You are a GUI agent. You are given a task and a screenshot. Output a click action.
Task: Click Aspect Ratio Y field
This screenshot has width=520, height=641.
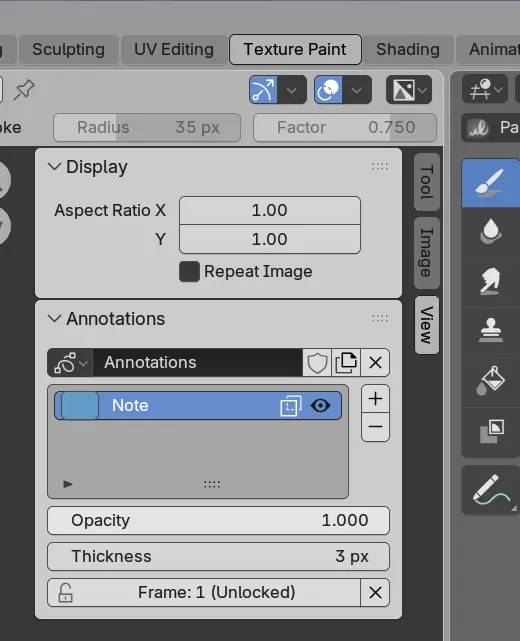click(x=270, y=239)
